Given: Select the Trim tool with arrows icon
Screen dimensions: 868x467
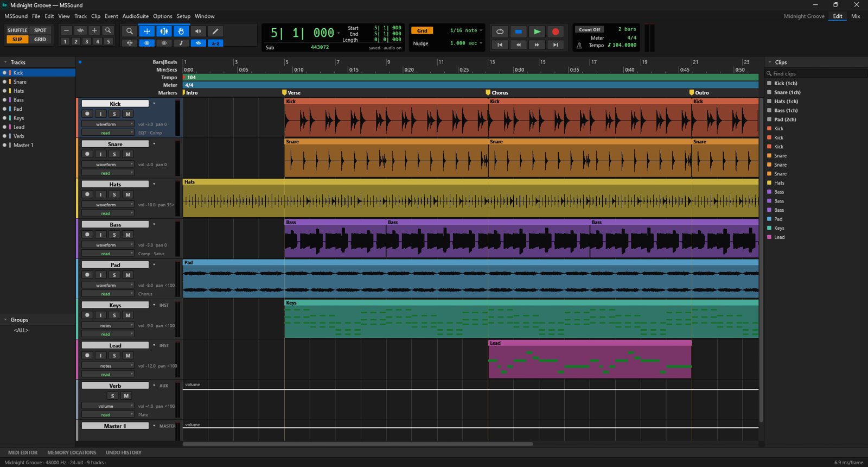Looking at the screenshot, I should coord(146,31).
